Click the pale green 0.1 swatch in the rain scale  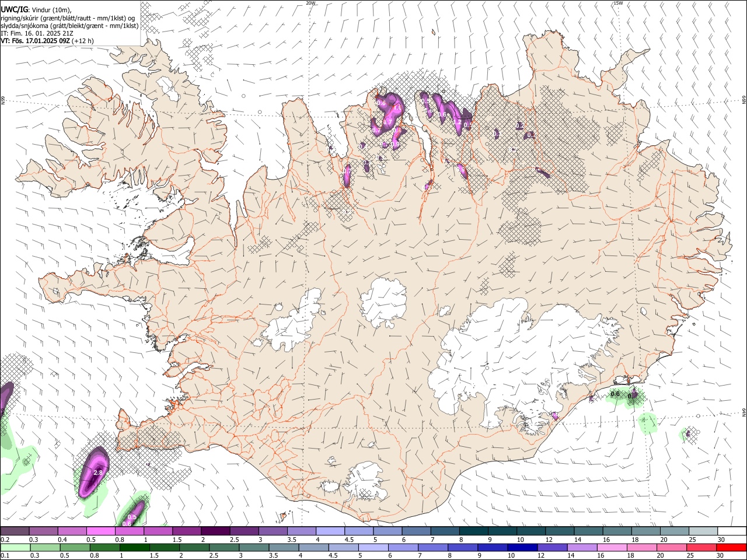click(15, 547)
